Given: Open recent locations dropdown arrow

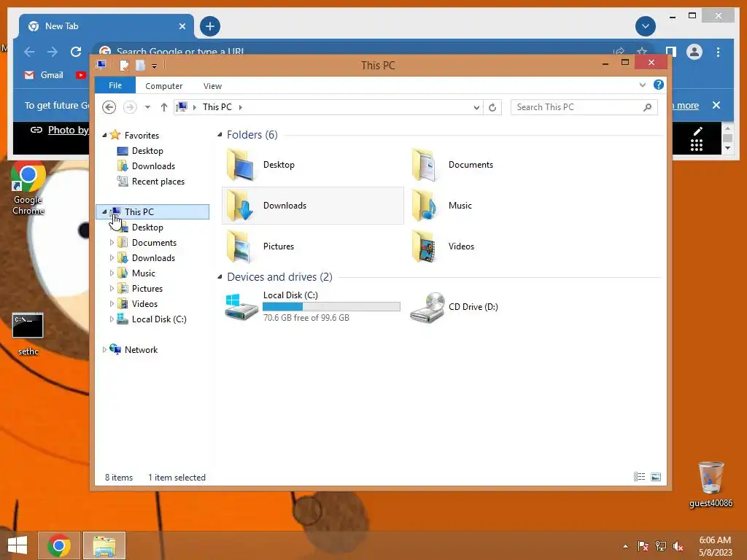Looking at the screenshot, I should coord(147,107).
